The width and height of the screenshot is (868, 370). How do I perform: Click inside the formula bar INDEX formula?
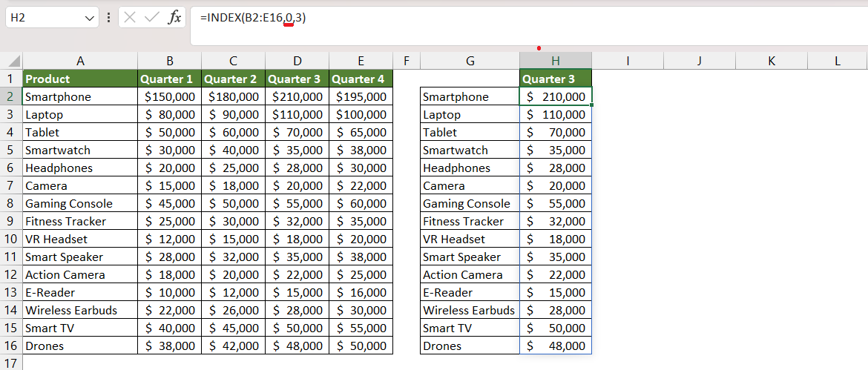click(x=253, y=18)
